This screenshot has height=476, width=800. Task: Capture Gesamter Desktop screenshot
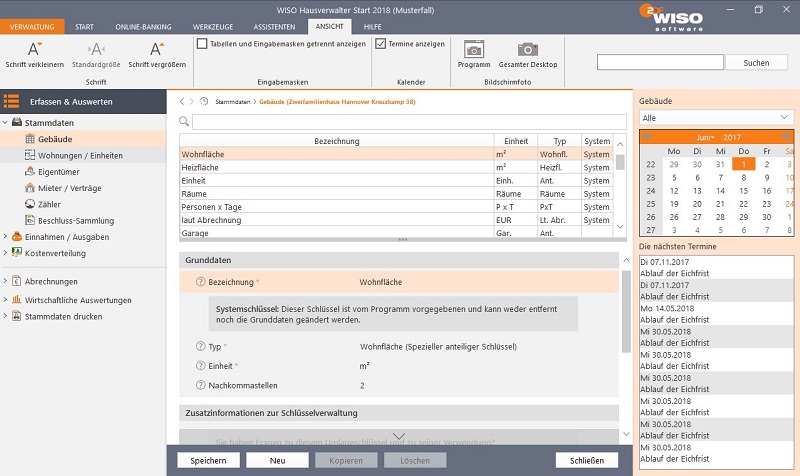[x=526, y=49]
